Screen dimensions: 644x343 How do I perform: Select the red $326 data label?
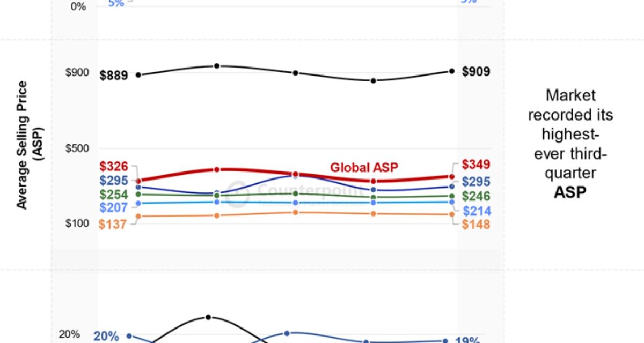114,167
